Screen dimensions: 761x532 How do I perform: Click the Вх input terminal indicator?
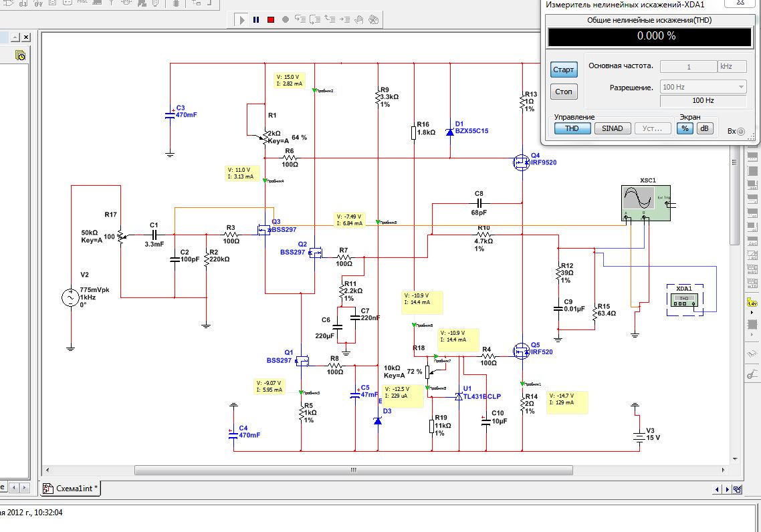click(741, 132)
